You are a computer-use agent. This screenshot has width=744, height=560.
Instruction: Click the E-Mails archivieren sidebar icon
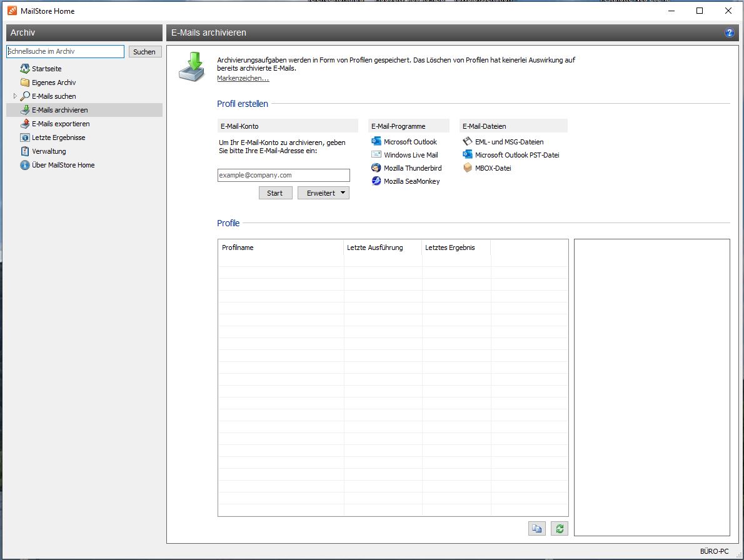click(24, 110)
